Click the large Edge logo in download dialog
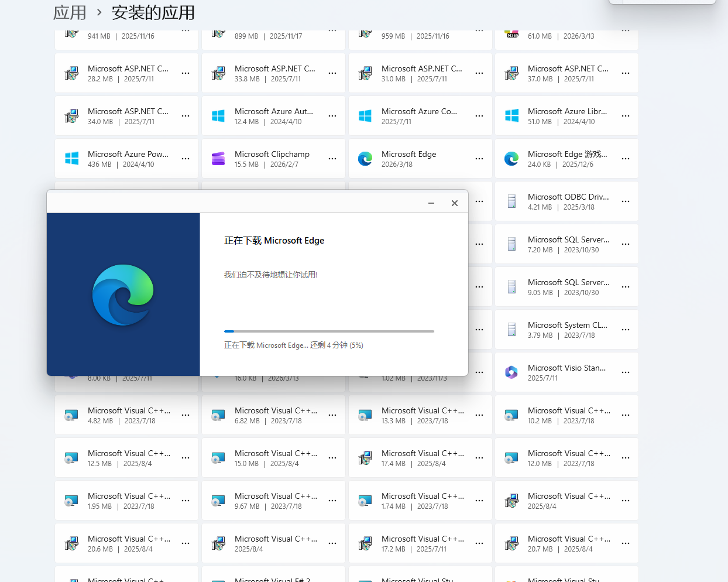The image size is (728, 582). click(123, 295)
